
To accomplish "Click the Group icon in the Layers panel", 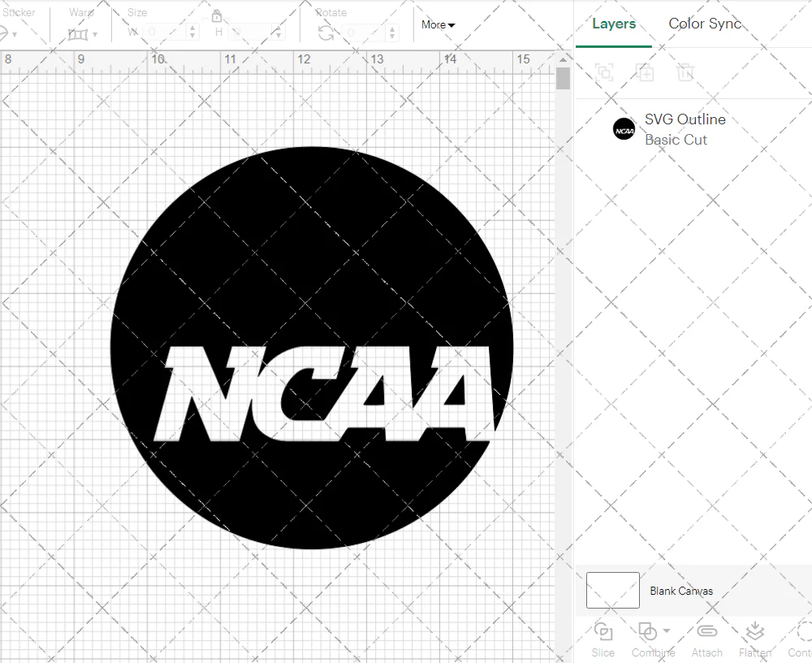I will (x=603, y=72).
